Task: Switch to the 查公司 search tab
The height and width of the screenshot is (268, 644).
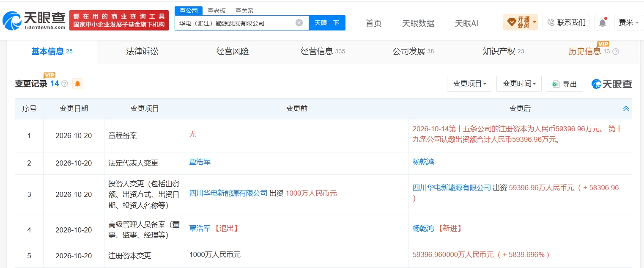Action: click(188, 11)
